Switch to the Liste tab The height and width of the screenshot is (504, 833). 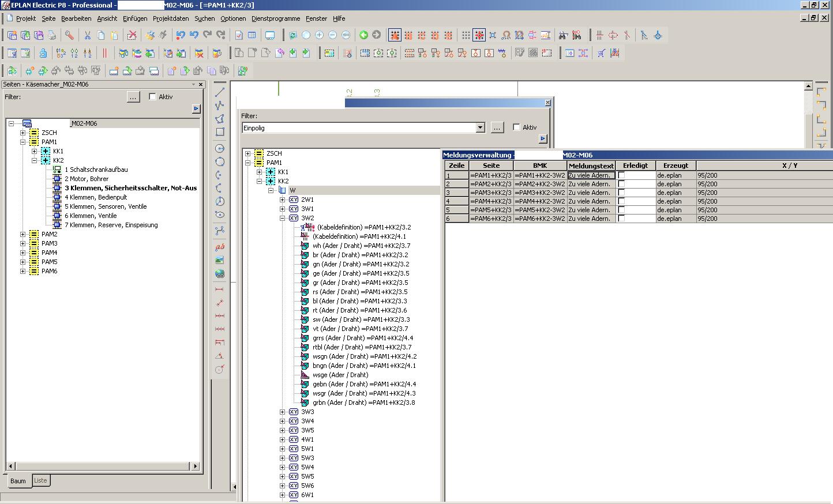coord(40,480)
